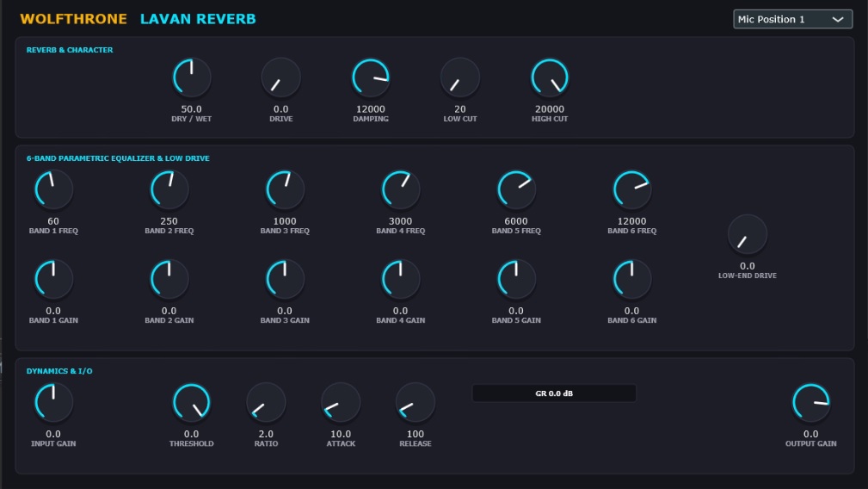868x489 pixels.
Task: Click the Input Gain knob
Action: coord(53,403)
